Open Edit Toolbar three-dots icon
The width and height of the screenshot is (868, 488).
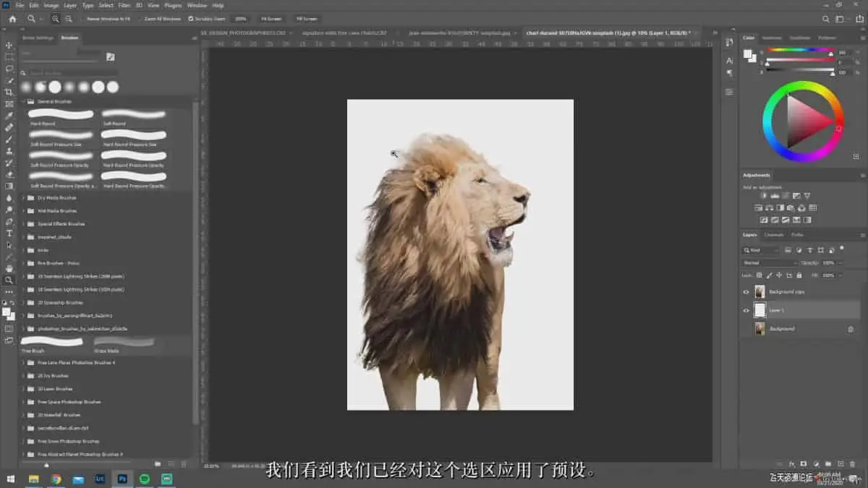tap(9, 292)
